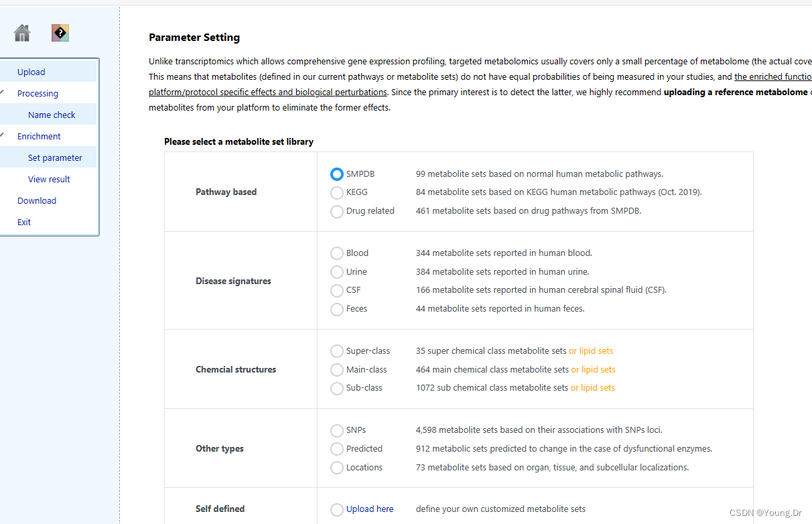Select the Locations radio button

(337, 468)
